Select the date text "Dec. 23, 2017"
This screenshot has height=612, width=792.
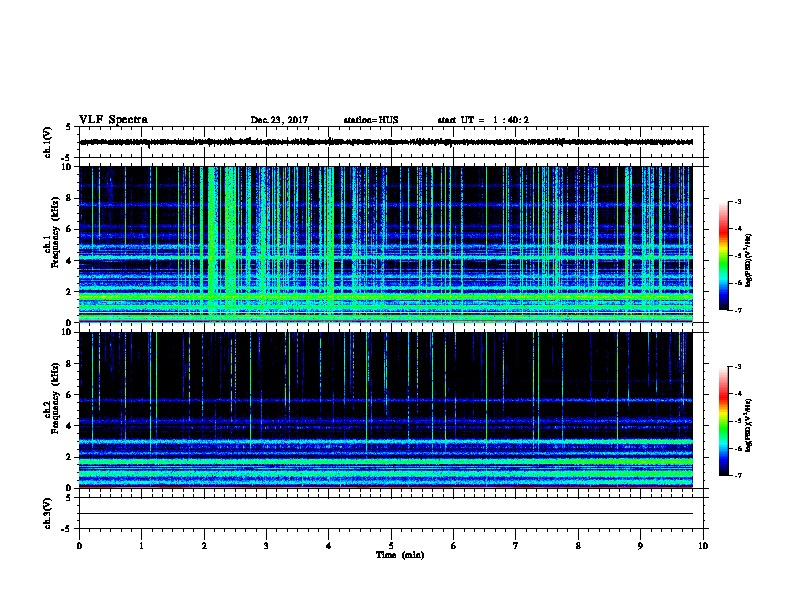point(279,120)
